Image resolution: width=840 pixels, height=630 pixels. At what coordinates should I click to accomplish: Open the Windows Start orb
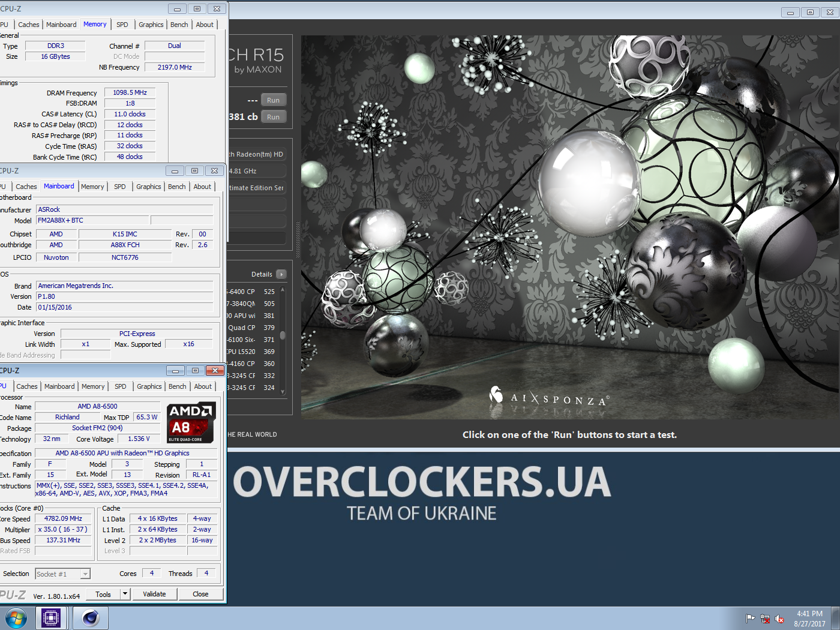(16, 618)
